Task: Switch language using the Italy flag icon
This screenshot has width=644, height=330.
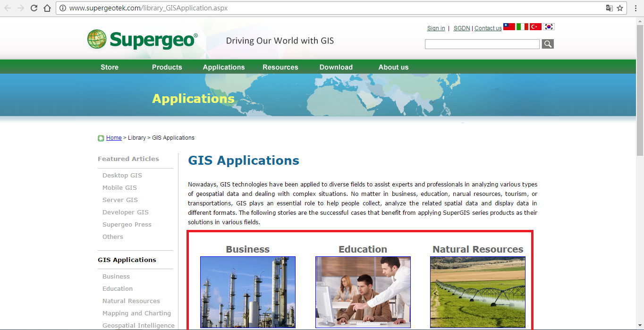Action: 522,27
